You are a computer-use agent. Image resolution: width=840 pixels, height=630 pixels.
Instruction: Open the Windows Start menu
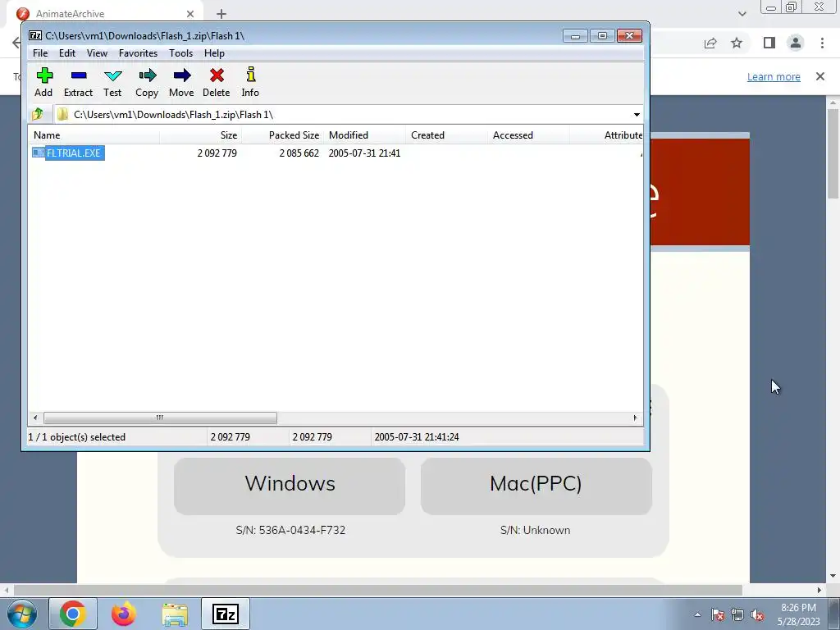(x=22, y=614)
